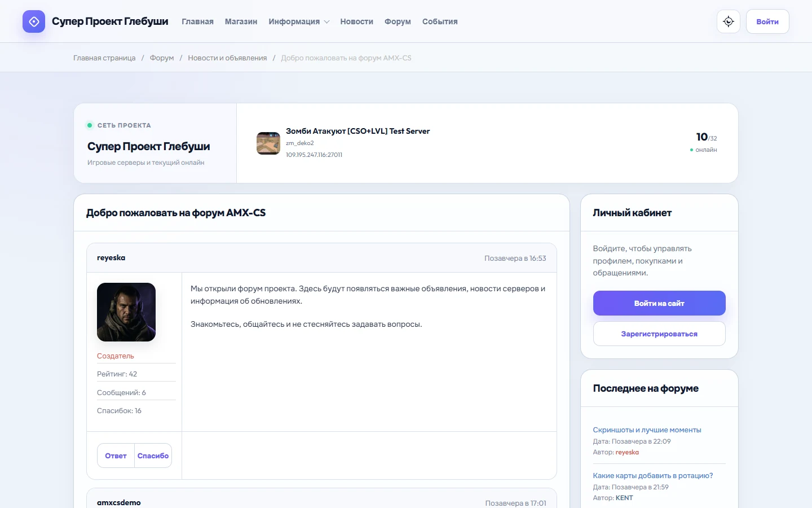Click the Добро пожаловать на форум AMX-CS heading
The width and height of the screenshot is (812, 508).
tap(176, 213)
